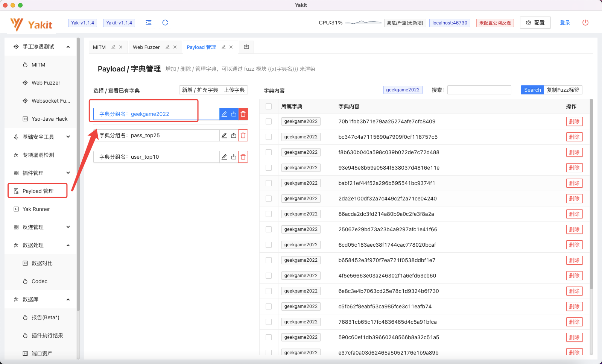Delete the geekgame2022 dictionary group
Image resolution: width=602 pixels, height=364 pixels.
[x=243, y=114]
